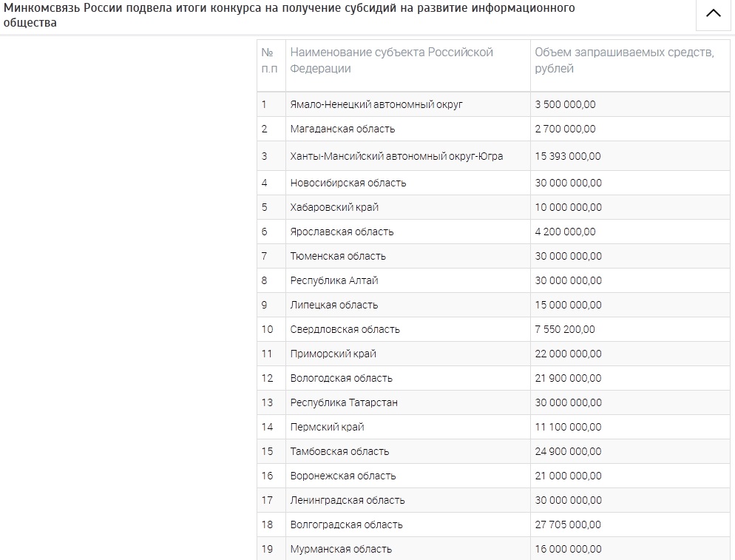Click the amount 27 705 000,00
The image size is (735, 560).
coord(568,524)
